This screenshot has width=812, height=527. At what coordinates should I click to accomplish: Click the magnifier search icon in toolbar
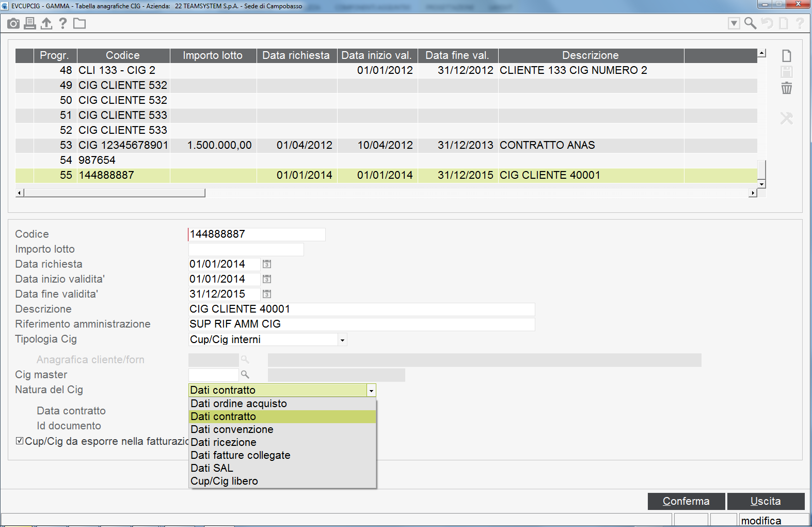coord(750,23)
